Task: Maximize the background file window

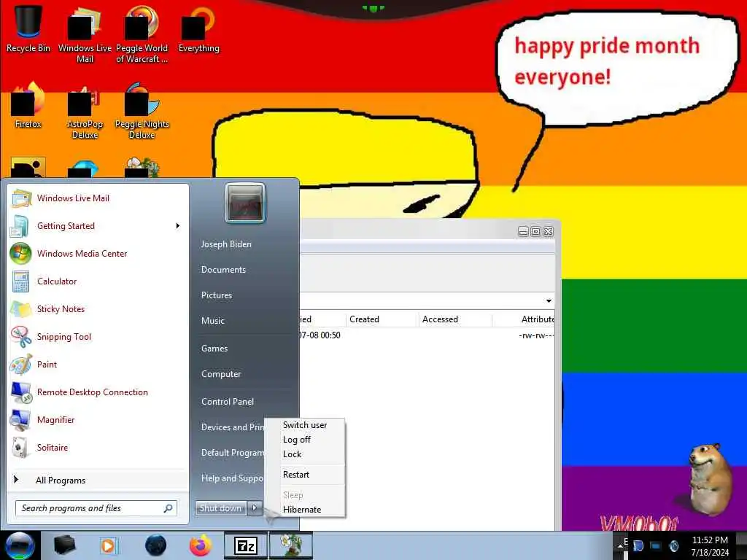Action: click(x=535, y=231)
